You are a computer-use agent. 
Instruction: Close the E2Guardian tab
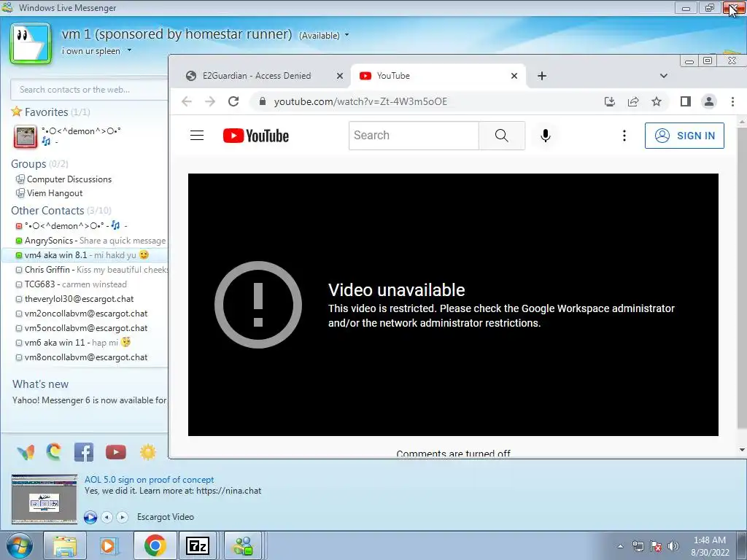tap(340, 76)
